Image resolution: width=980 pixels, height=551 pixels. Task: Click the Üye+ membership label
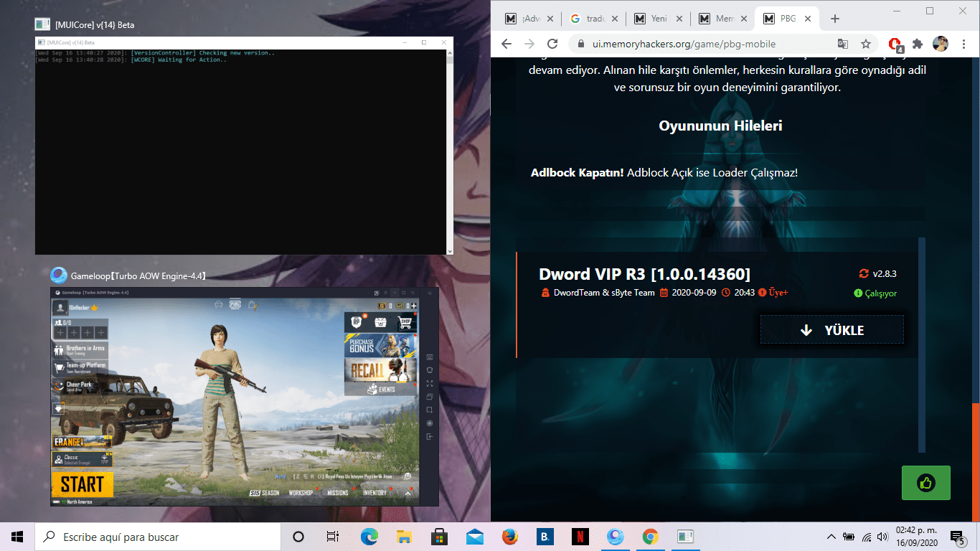[778, 293]
